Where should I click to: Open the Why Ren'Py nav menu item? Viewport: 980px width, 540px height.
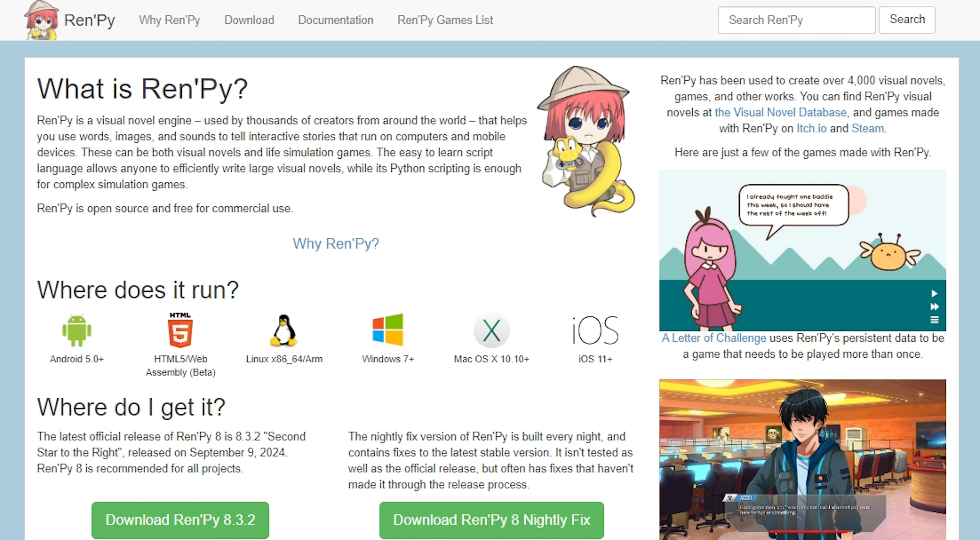point(169,20)
